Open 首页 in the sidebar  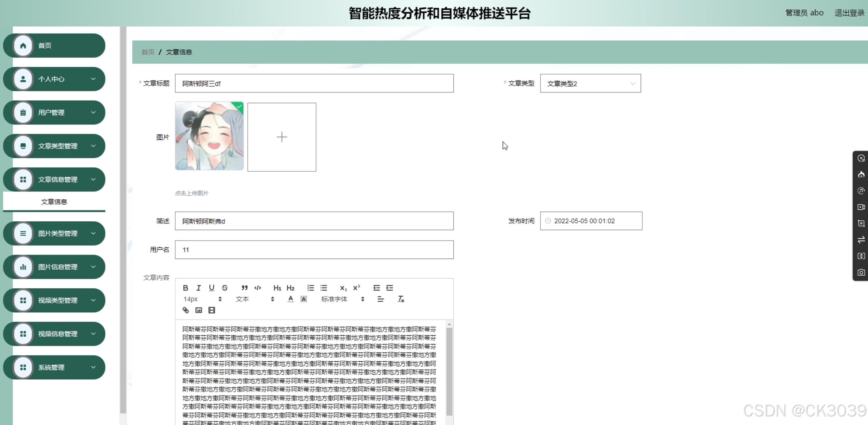click(x=55, y=46)
